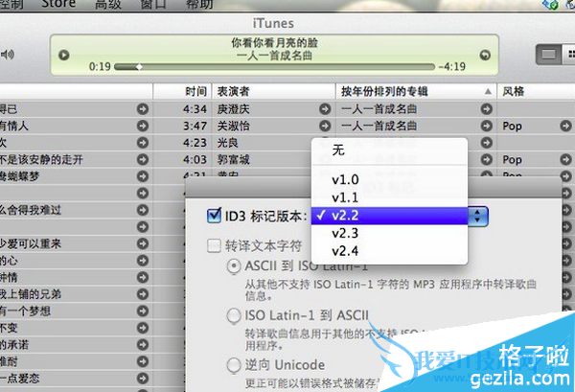Open the Store menu
The width and height of the screenshot is (575, 392).
[58, 4]
